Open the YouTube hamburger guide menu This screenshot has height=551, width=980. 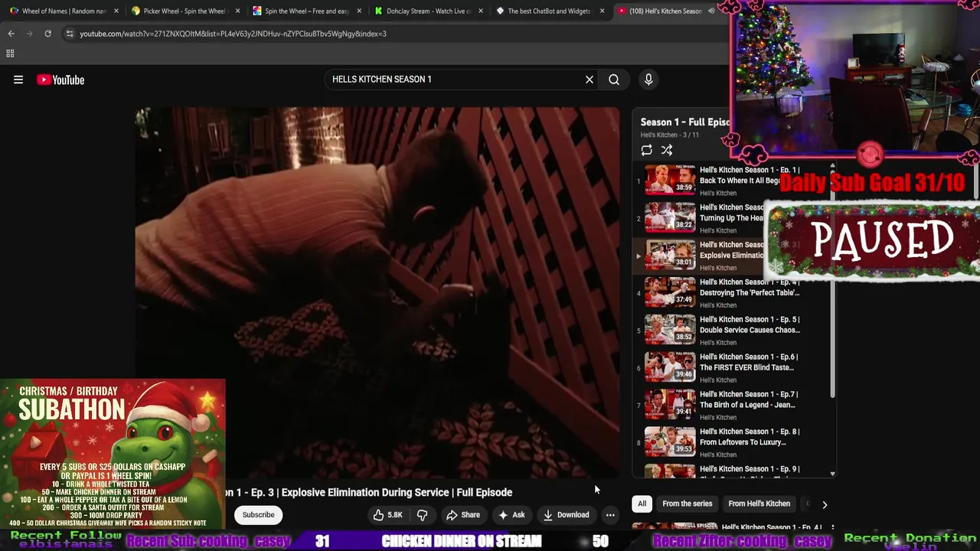(18, 80)
